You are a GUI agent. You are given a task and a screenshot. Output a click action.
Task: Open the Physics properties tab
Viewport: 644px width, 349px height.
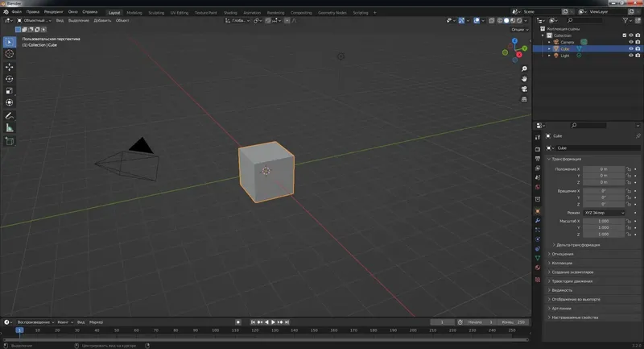pyautogui.click(x=538, y=239)
